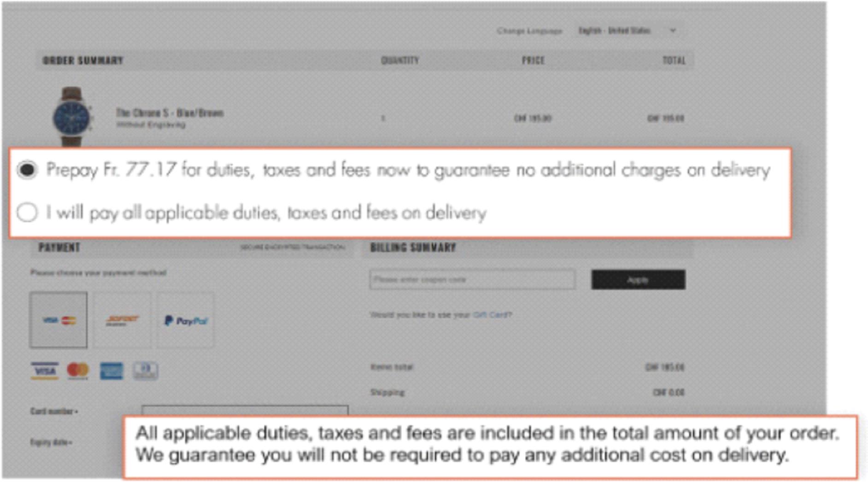The image size is (868, 482).
Task: Click the American Express card logo
Action: tap(111, 371)
